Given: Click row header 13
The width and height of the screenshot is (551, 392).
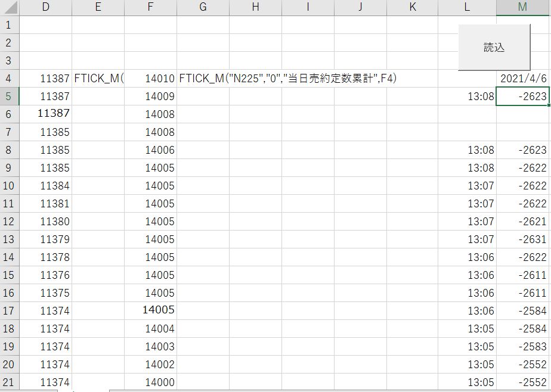Looking at the screenshot, I should click(x=9, y=239).
